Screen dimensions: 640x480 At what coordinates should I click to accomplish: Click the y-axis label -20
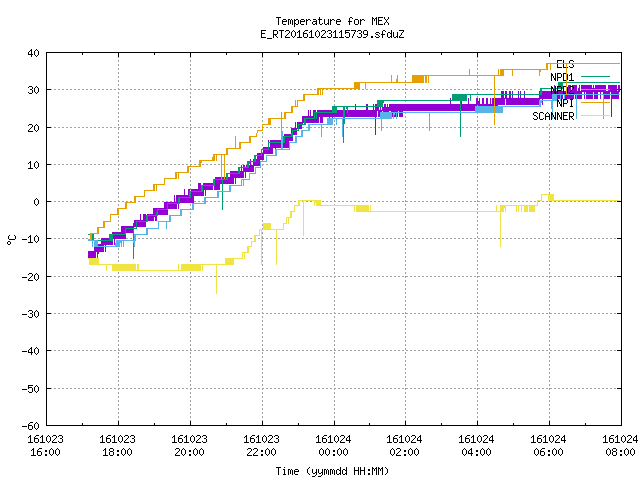(31, 277)
